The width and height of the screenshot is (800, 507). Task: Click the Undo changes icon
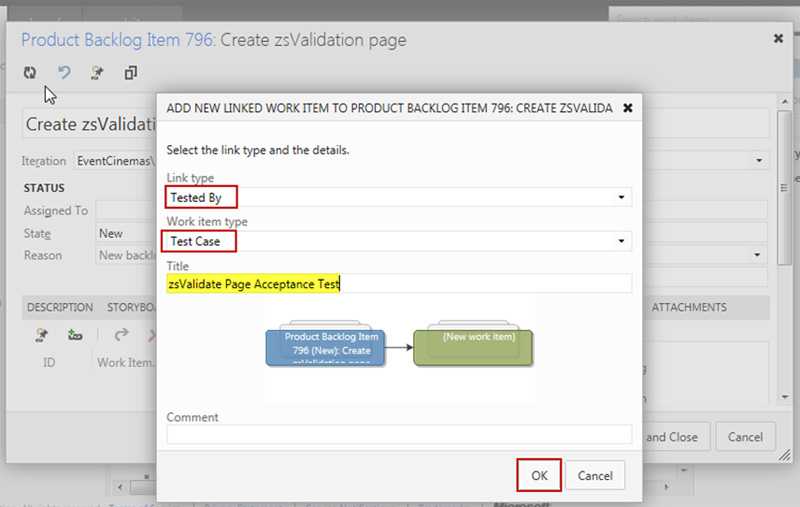[x=64, y=72]
